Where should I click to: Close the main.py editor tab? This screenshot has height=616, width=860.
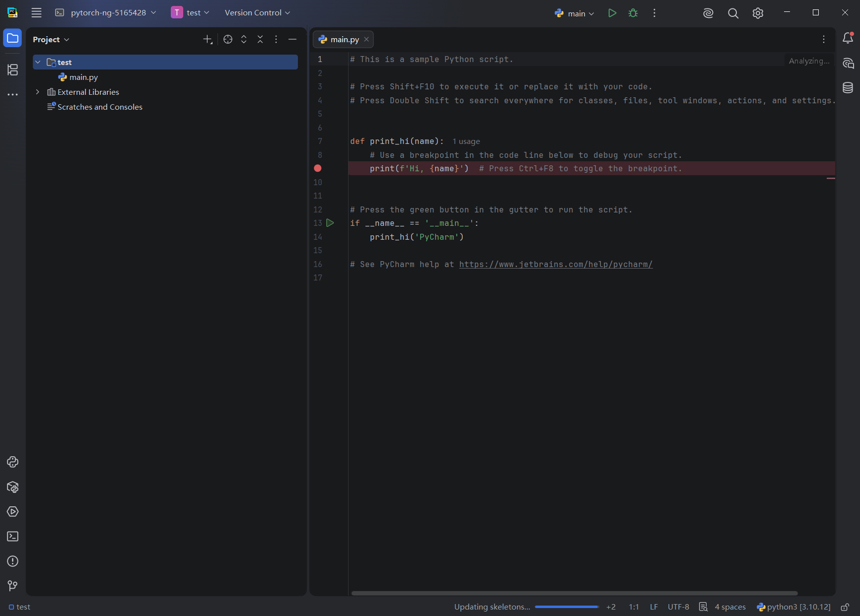pyautogui.click(x=366, y=39)
